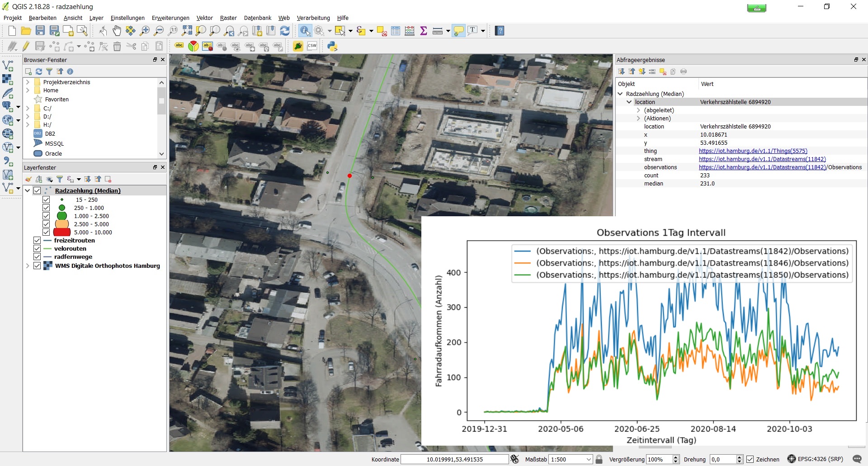The height and width of the screenshot is (466, 868).
Task: Click the Save Project floppy icon
Action: point(40,31)
